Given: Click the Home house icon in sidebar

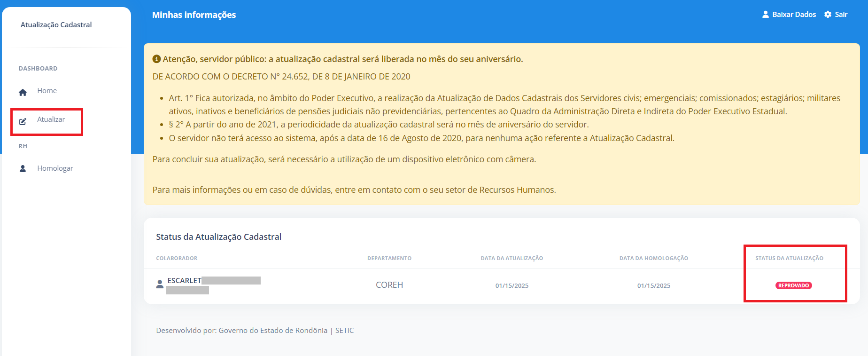Looking at the screenshot, I should [23, 92].
